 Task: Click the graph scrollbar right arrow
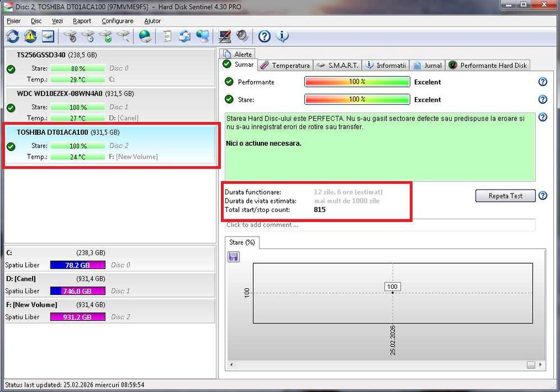(x=540, y=365)
